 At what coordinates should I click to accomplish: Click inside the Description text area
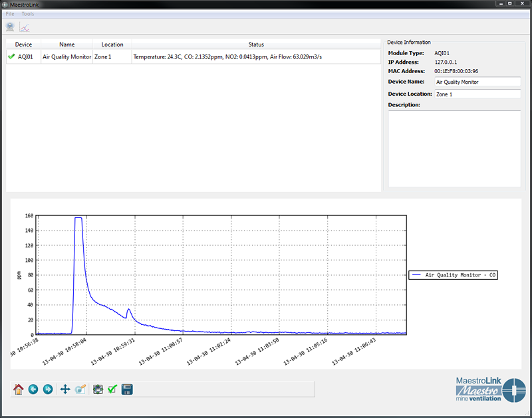tap(454, 148)
